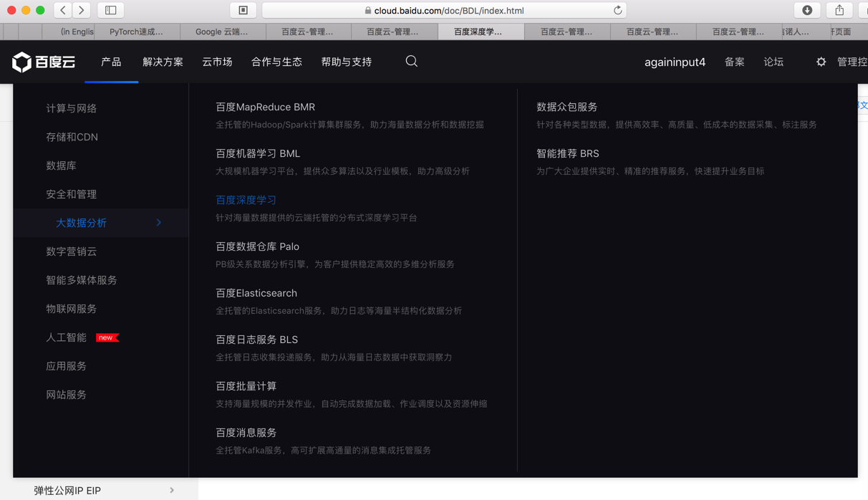Click the green macOS fullscreen button

click(40, 10)
